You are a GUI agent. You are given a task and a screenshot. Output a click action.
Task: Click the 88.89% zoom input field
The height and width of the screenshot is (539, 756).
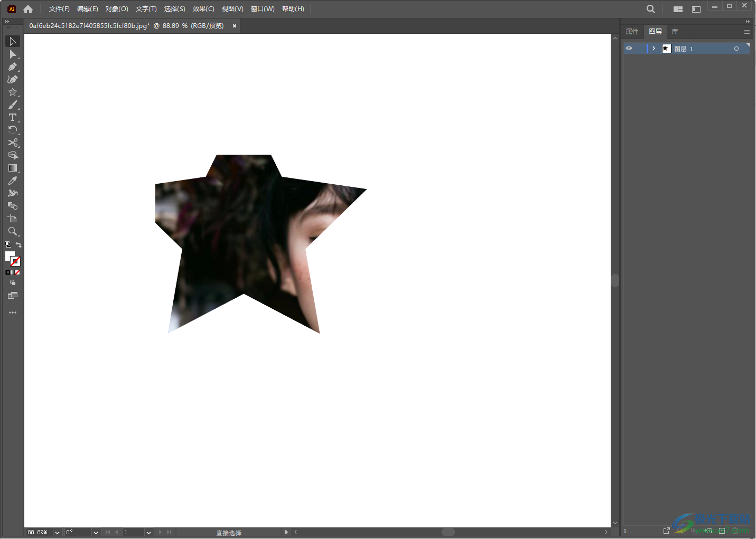coord(39,532)
